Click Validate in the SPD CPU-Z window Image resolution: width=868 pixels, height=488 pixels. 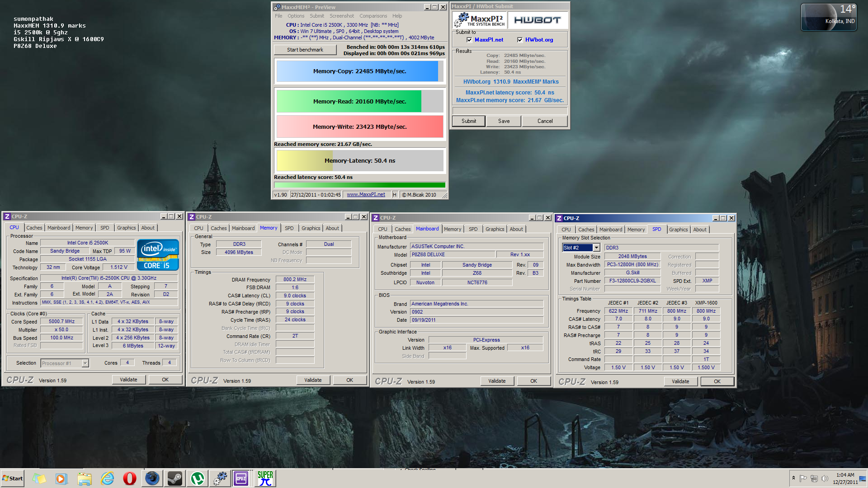coord(680,381)
